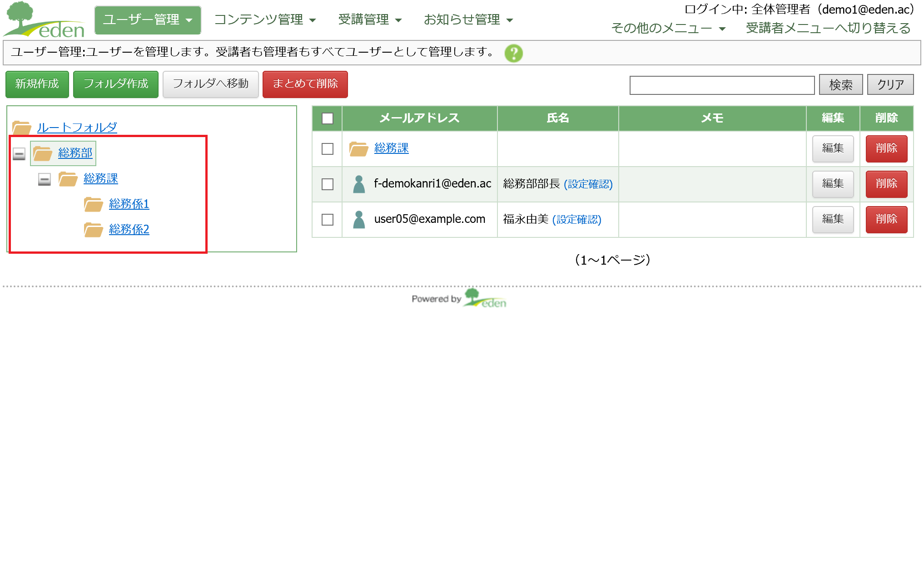
Task: Click the 総務部 folder icon in tree
Action: [x=43, y=153]
